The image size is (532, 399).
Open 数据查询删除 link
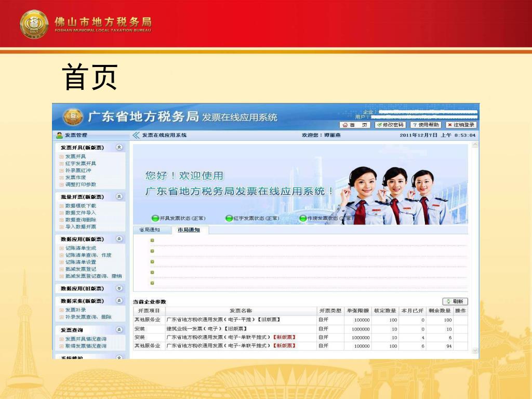point(81,220)
